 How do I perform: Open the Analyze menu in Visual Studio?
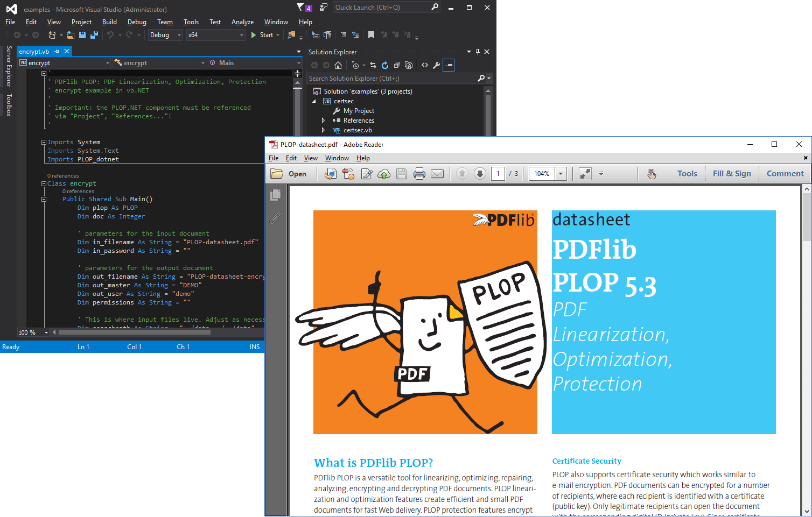(x=242, y=22)
